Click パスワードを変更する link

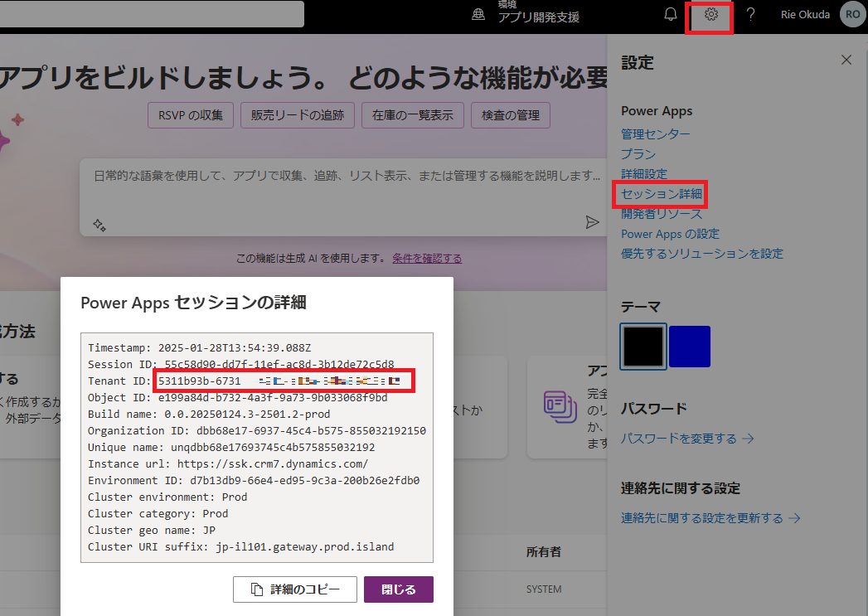[x=679, y=439]
